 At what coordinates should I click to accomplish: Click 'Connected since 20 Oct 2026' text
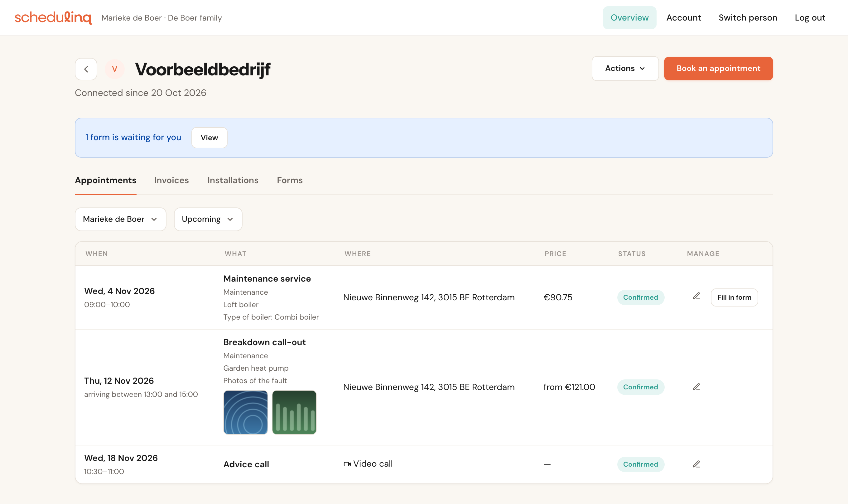(141, 93)
